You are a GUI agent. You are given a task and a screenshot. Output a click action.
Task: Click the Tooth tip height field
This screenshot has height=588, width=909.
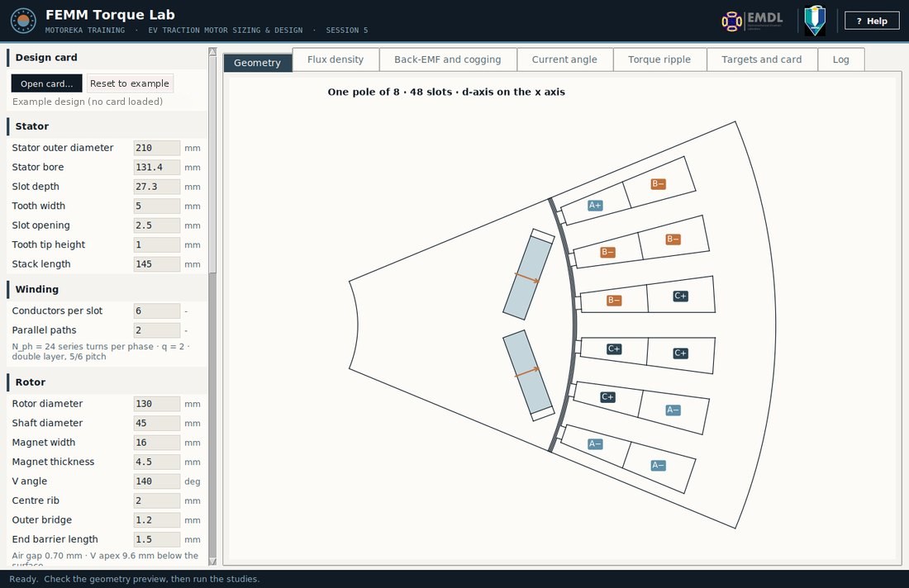156,244
